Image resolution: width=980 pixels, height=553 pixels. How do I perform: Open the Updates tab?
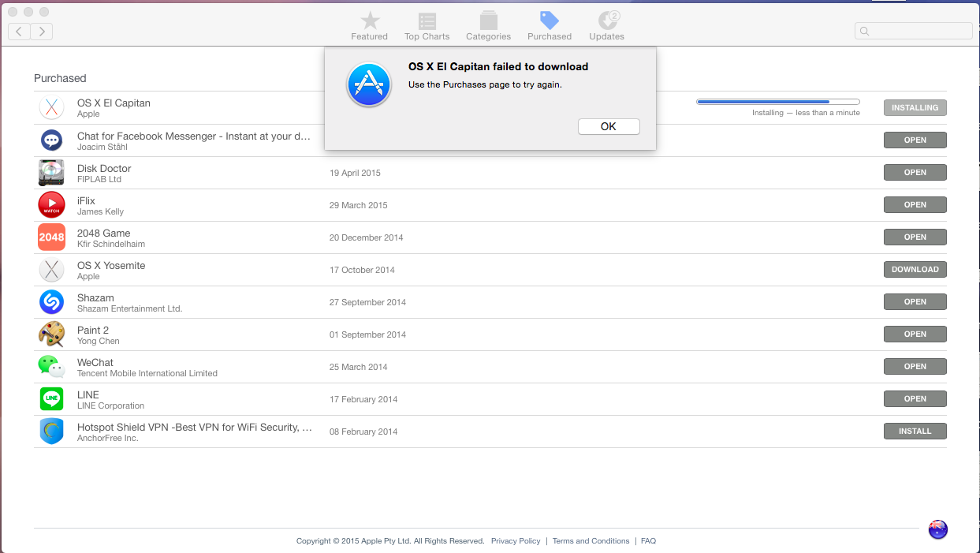[x=606, y=24]
